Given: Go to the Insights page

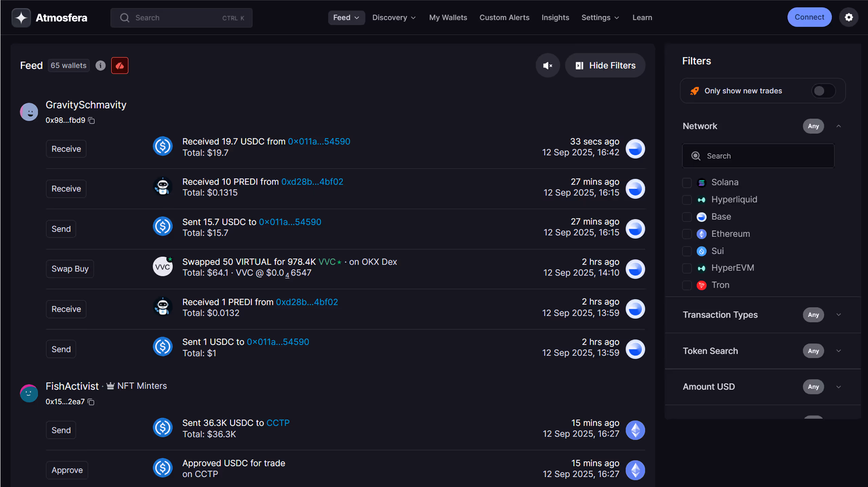Looking at the screenshot, I should click(555, 18).
